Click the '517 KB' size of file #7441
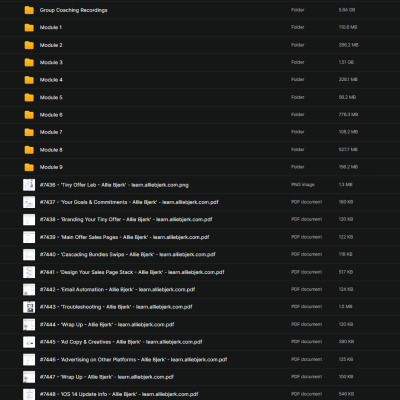Viewport: 400px width, 400px height. (346, 272)
